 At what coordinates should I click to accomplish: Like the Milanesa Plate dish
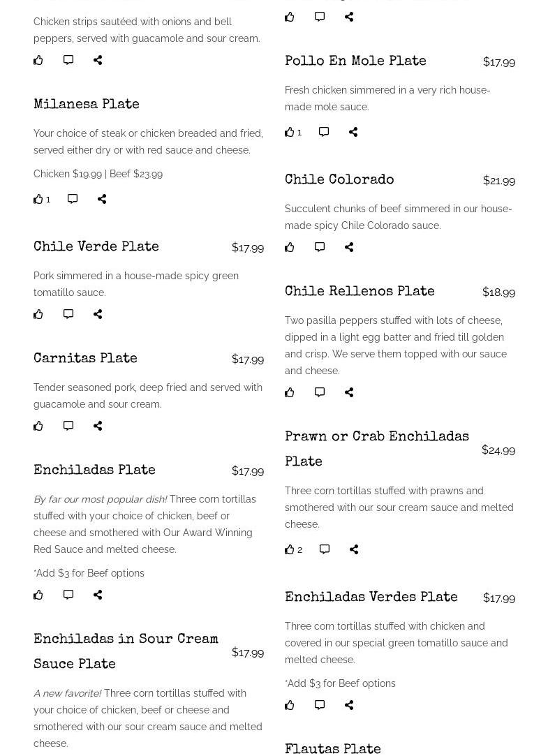coord(38,199)
